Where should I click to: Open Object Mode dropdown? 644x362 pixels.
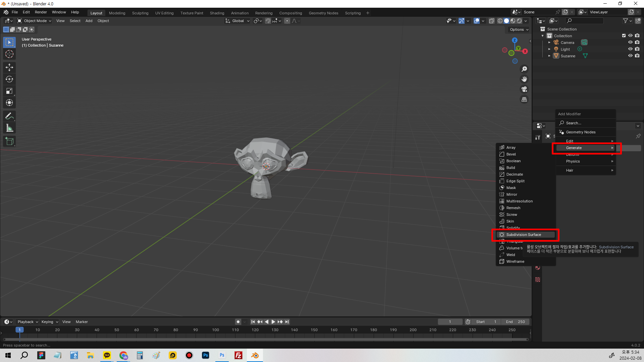[35, 21]
